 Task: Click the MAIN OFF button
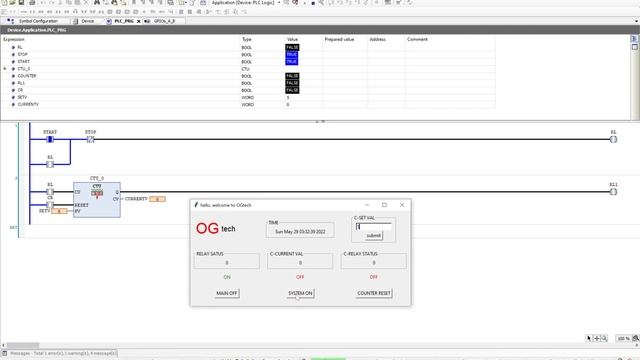click(227, 293)
